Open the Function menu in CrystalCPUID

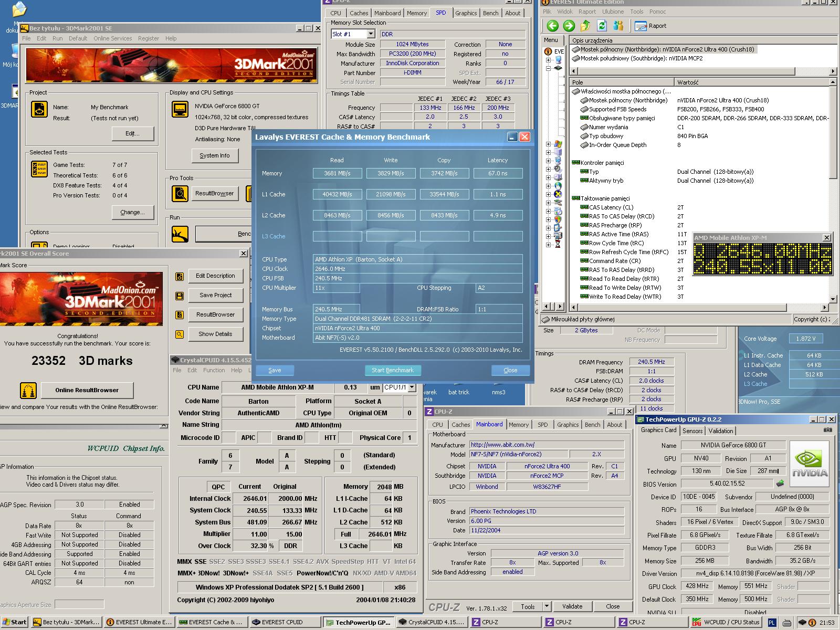coord(214,370)
